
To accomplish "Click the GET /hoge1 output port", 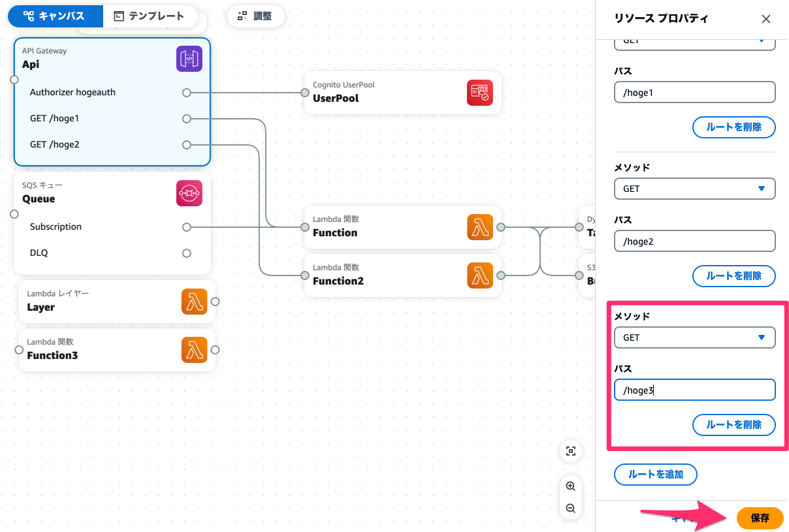I will 187,119.
